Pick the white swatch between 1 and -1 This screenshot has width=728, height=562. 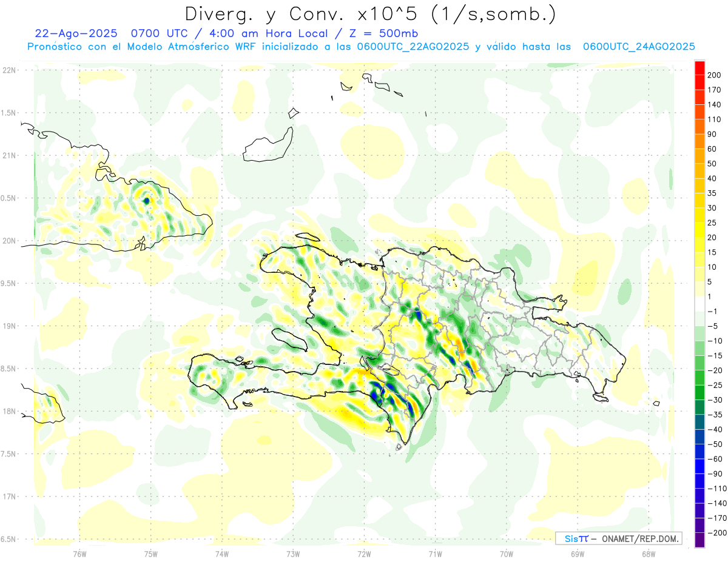(699, 304)
